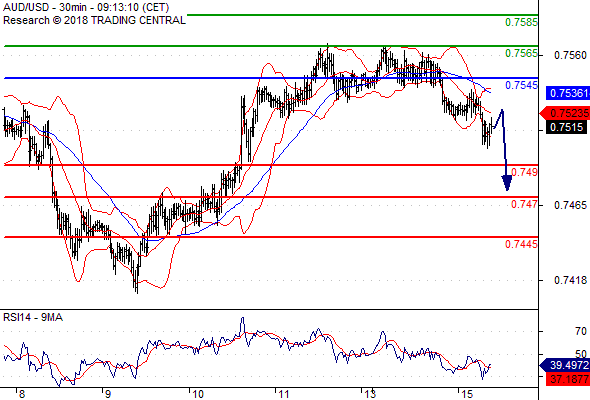The width and height of the screenshot is (590, 400).
Task: Click the 'RSI14 - 9MA' indicator label
Action: click(x=33, y=318)
